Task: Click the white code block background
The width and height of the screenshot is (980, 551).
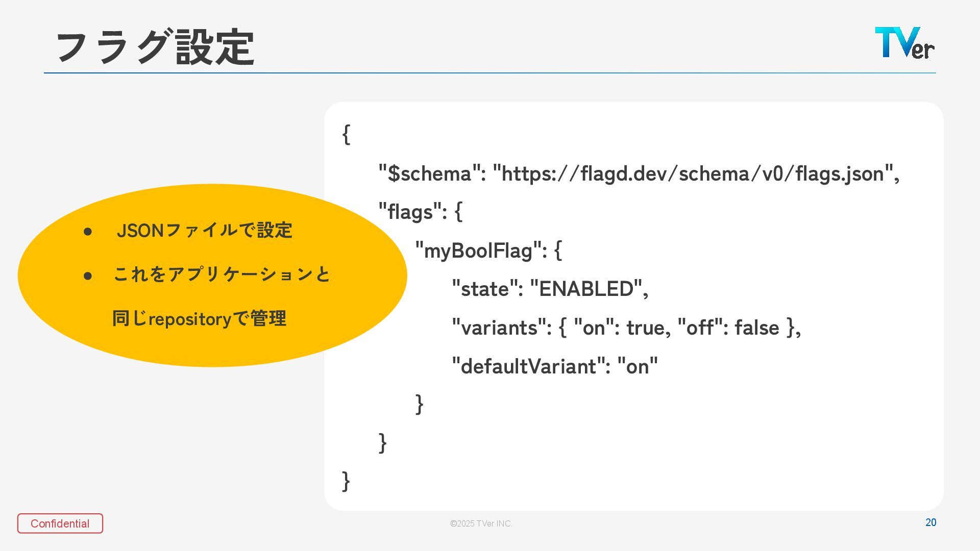Action: coord(766,434)
